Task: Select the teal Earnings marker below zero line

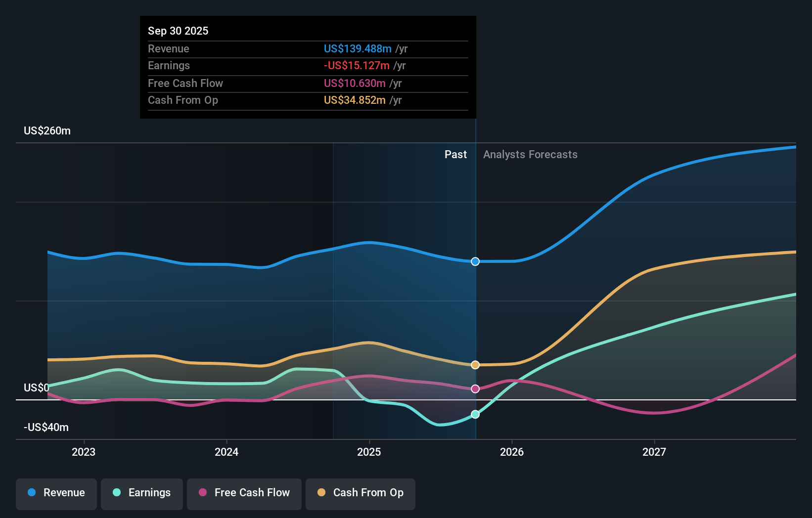Action: tap(475, 414)
